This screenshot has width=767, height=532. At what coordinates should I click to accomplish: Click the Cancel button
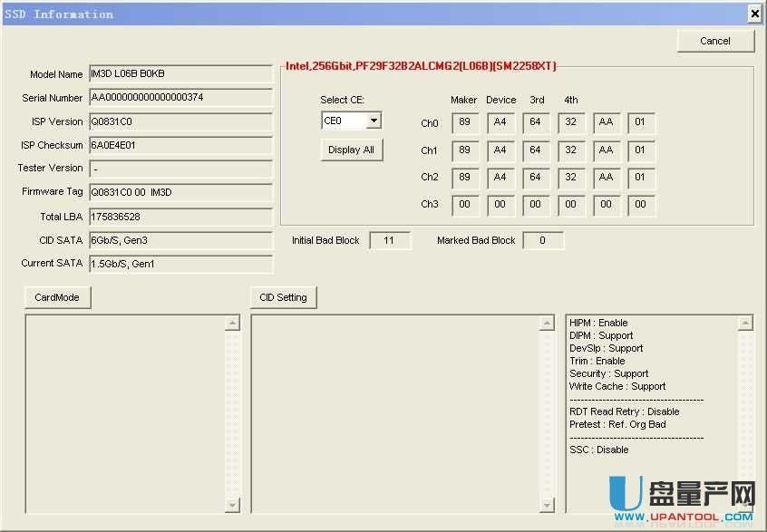point(715,41)
